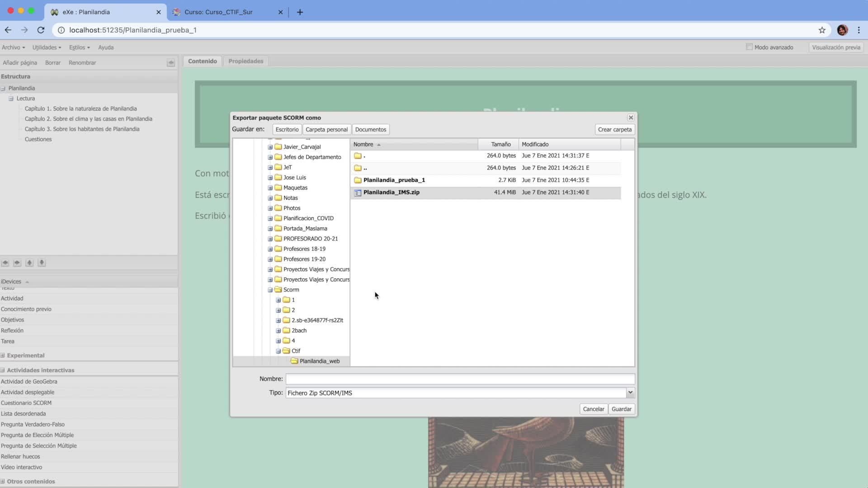Screen dimensions: 868x488
Task: Click the promote page left arrow icon
Action: [x=5, y=263]
